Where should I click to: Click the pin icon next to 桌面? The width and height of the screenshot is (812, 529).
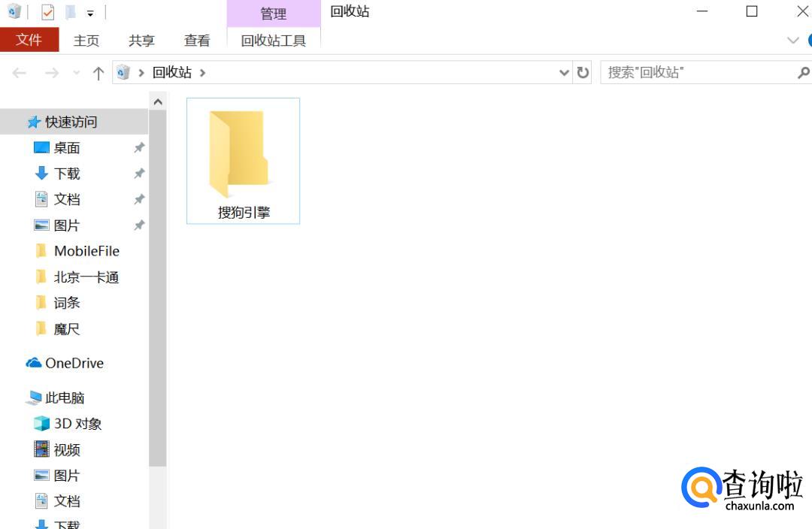[139, 148]
